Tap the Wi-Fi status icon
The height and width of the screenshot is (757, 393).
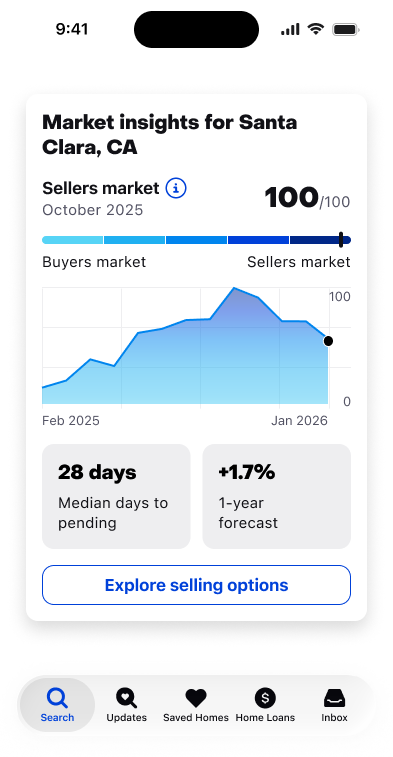(316, 29)
